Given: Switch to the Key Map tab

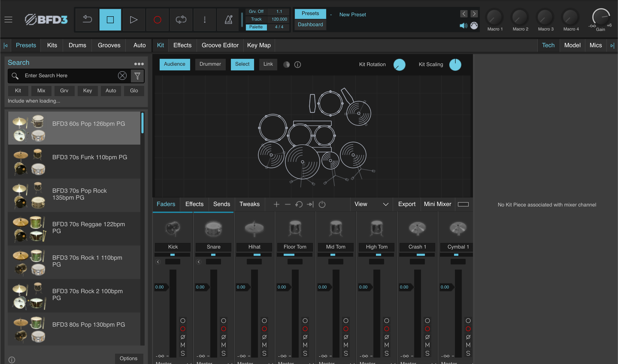Looking at the screenshot, I should coord(259,45).
